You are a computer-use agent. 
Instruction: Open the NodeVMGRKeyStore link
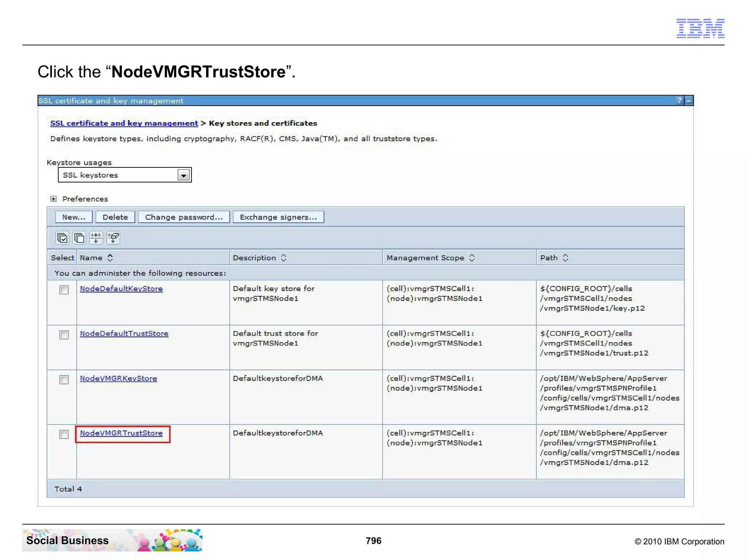(119, 378)
